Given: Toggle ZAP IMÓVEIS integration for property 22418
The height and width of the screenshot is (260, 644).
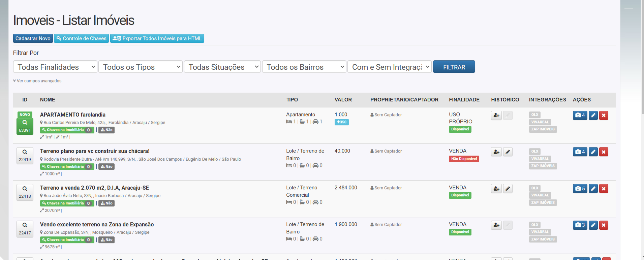Looking at the screenshot, I should coord(543,202).
